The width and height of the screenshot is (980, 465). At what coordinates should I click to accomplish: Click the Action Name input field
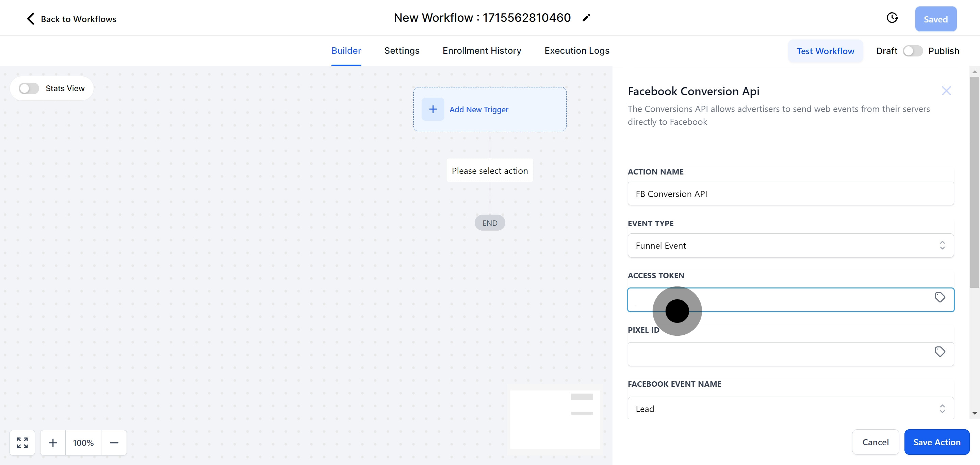coord(790,194)
